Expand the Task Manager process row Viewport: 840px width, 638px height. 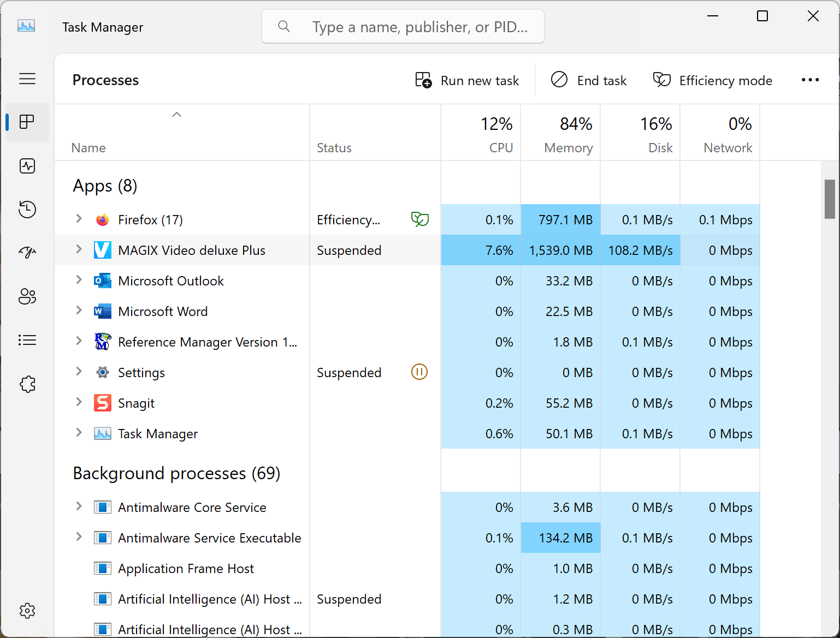79,433
